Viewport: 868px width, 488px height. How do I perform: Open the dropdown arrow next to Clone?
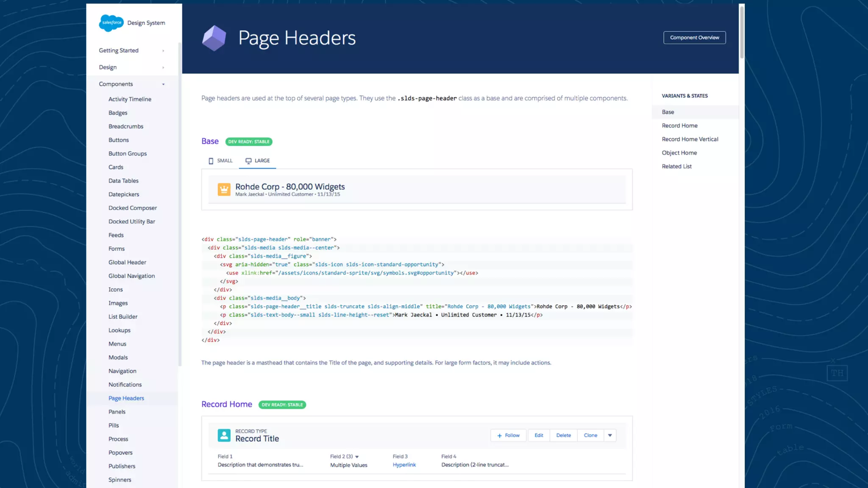610,435
